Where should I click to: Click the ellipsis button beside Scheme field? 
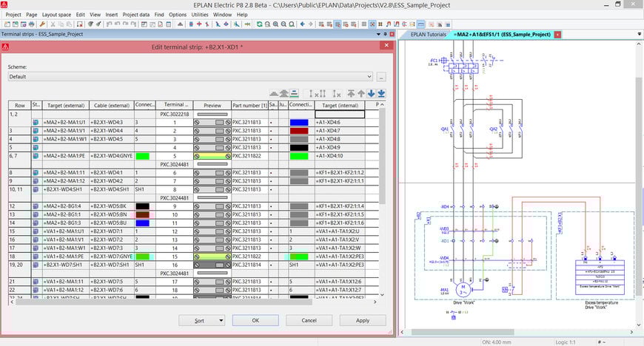tap(381, 76)
